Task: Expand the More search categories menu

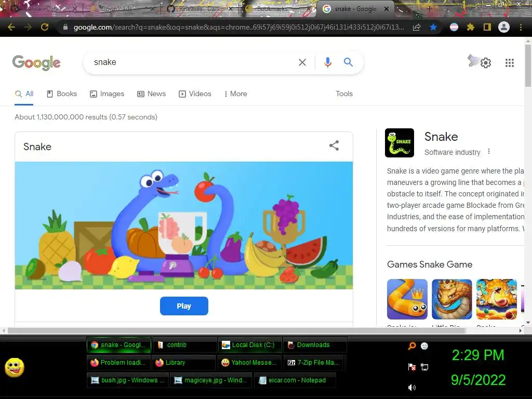Action: click(235, 94)
